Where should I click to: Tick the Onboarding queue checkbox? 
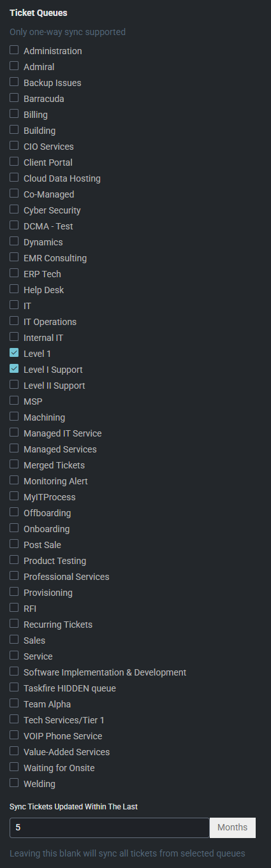pyautogui.click(x=14, y=528)
